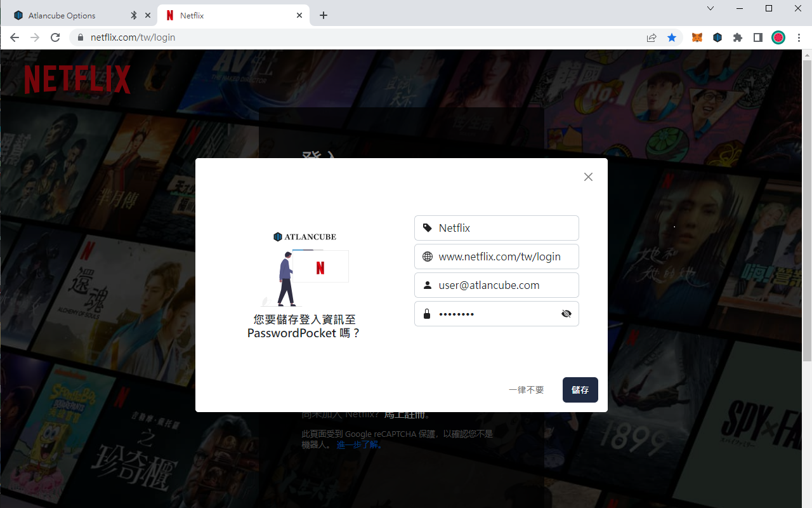Click the 儲存 save button
Screen dimensions: 812x508
click(580, 390)
